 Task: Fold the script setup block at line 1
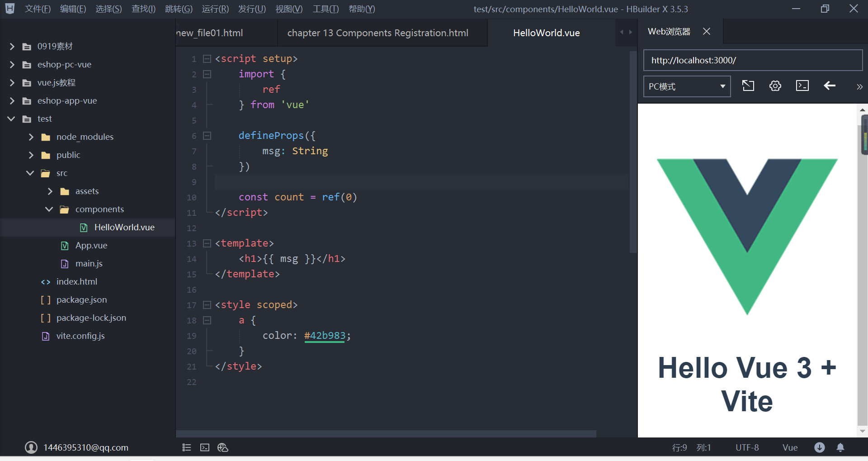click(x=207, y=59)
